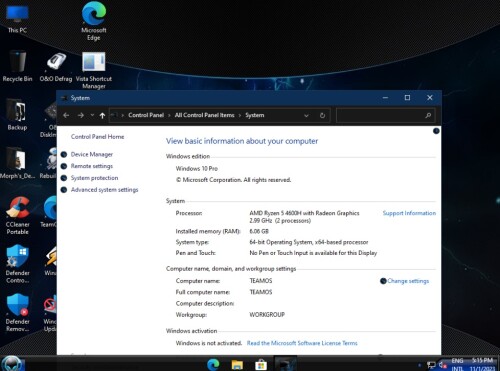This screenshot has height=371, width=500.
Task: Click the Windows 10 Pro text
Action: coord(197,169)
